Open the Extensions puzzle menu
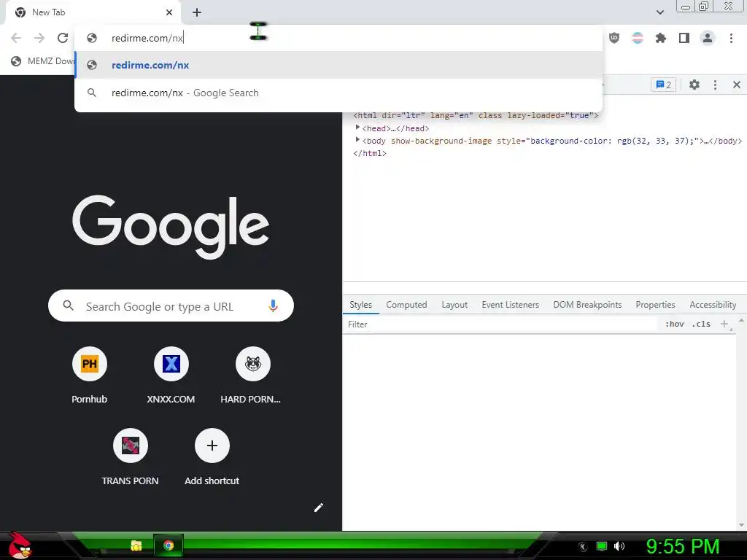This screenshot has height=560, width=747. point(661,38)
